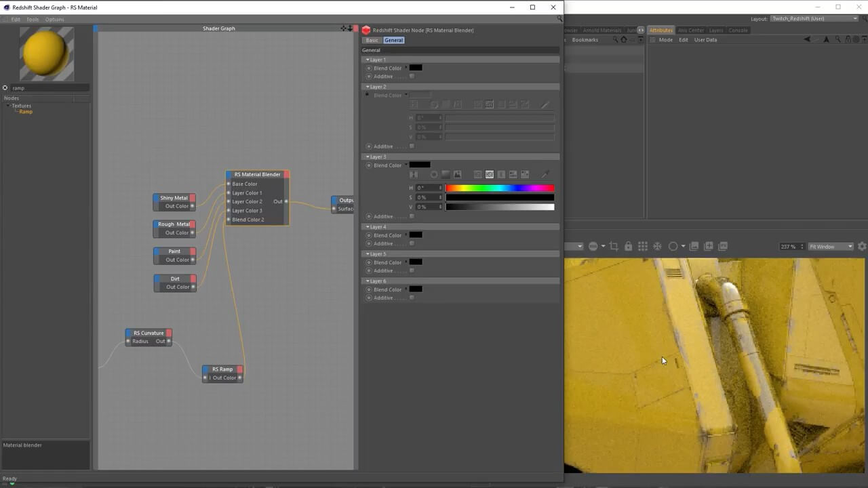Click the lock icon in render view toolbar
868x488 pixels.
629,247
